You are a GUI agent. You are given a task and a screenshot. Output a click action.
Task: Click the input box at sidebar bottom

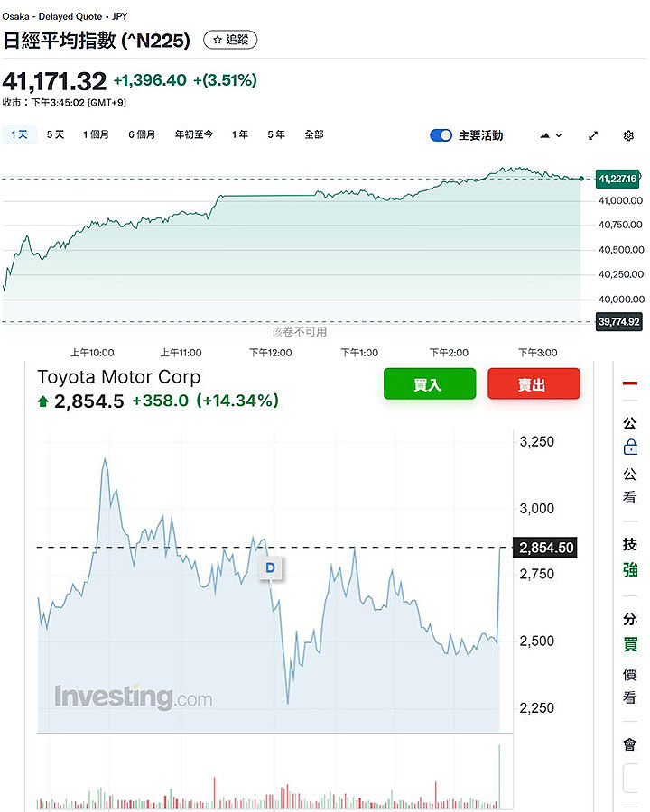[632, 778]
